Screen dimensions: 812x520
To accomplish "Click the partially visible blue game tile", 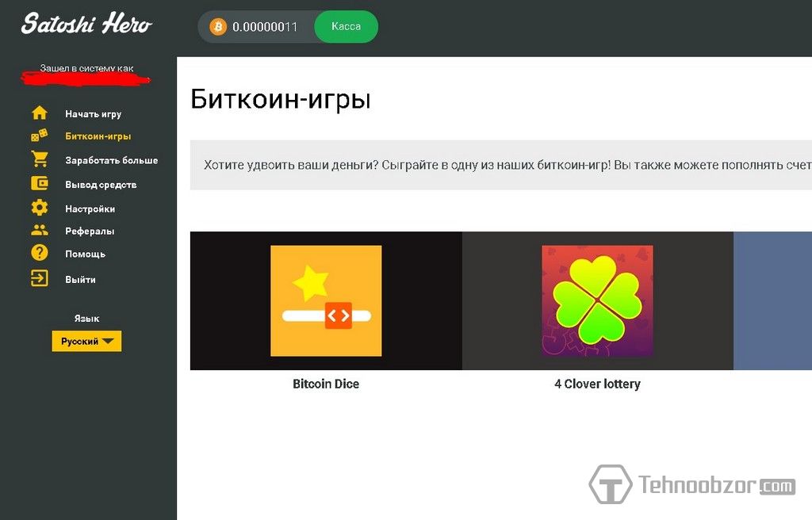I will tap(772, 300).
